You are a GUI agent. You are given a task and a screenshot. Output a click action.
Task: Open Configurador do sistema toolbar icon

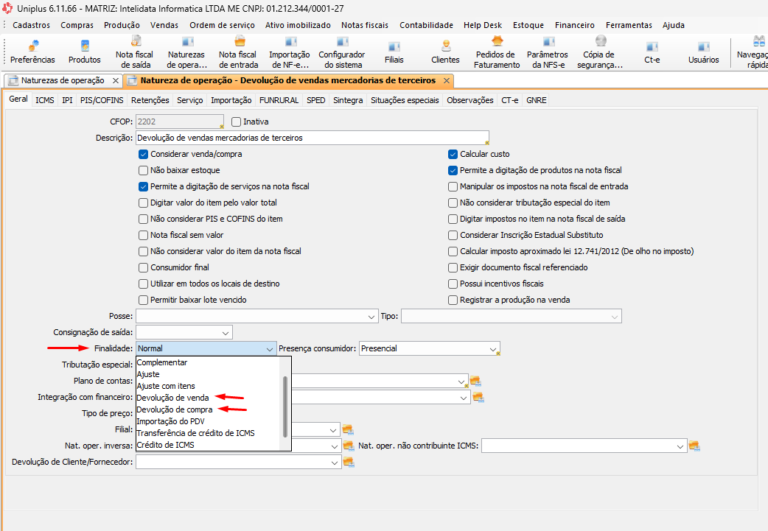coord(342,52)
